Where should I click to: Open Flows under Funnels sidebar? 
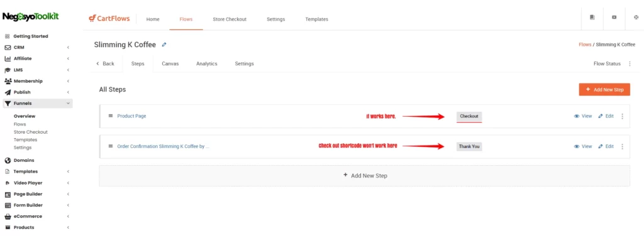tap(19, 124)
